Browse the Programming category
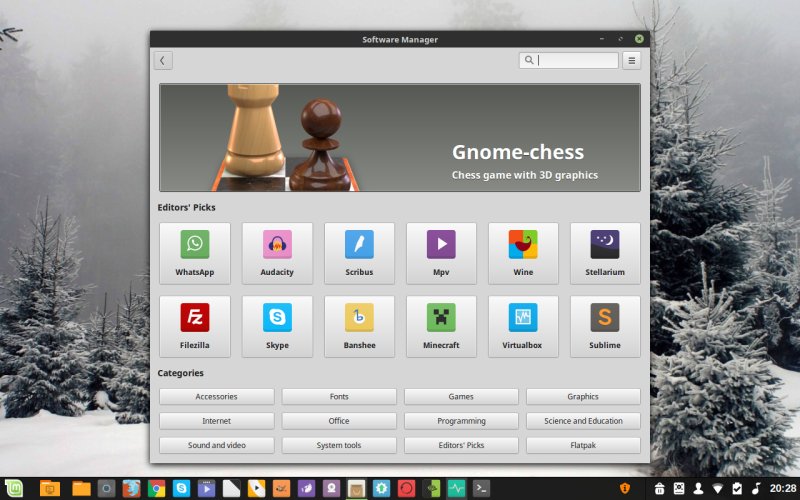Screen dimensions: 800x500 (x=461, y=421)
